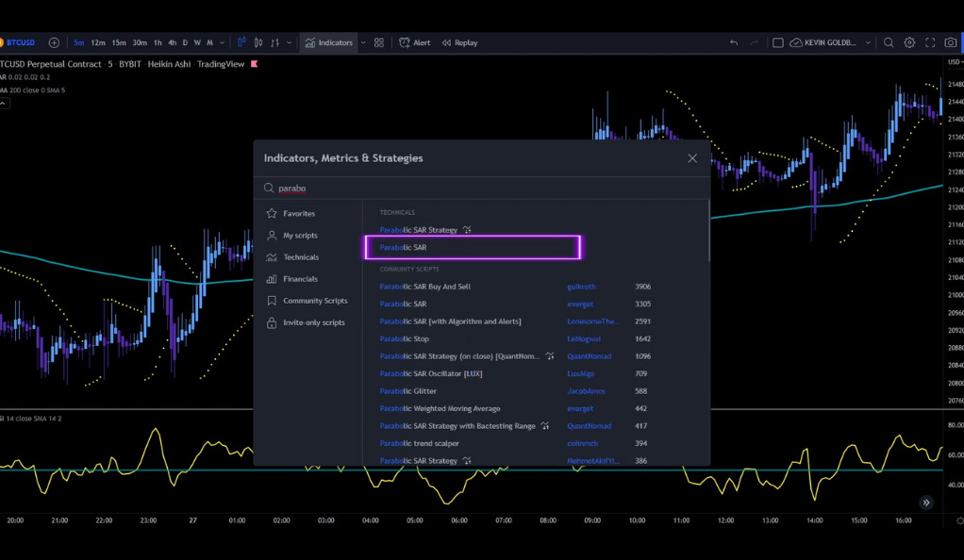The height and width of the screenshot is (560, 964).
Task: Click the pink flag beside chart title
Action: [254, 64]
